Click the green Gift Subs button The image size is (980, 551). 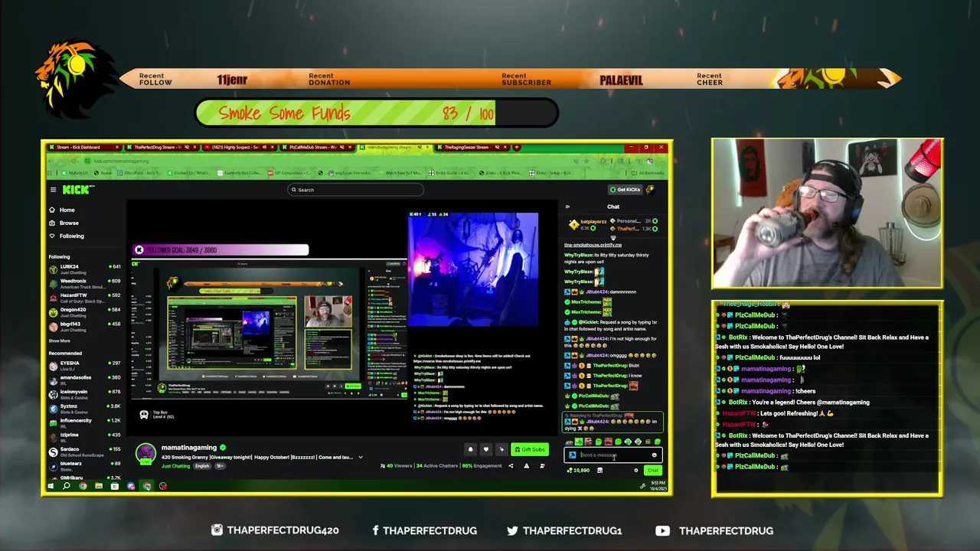pyautogui.click(x=530, y=450)
